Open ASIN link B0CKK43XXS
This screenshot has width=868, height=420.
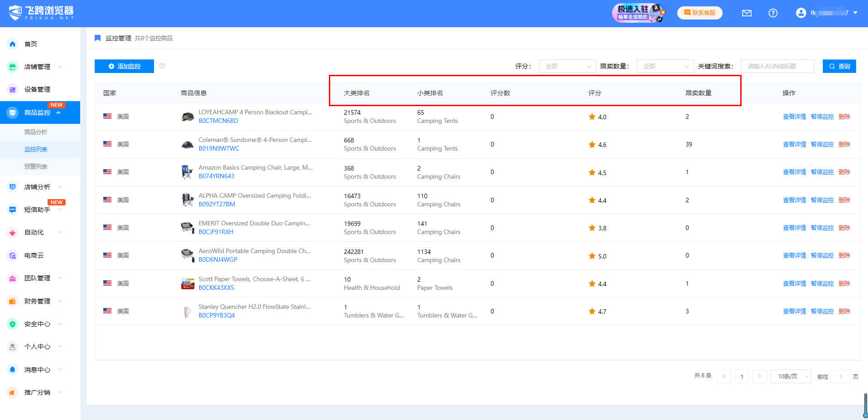click(217, 288)
